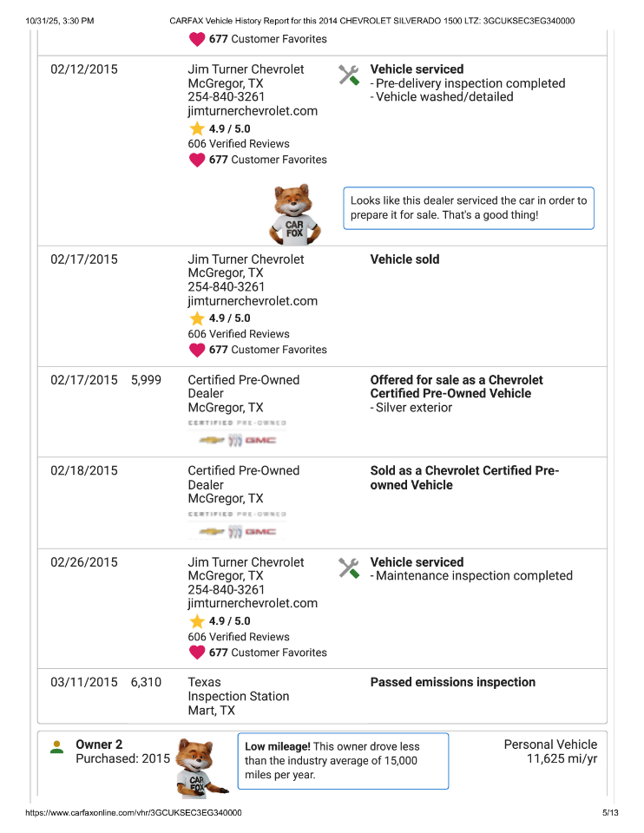
Task: Click phone number in 02/17/2015 Vehicle sold entry
Action: pyautogui.click(x=227, y=287)
